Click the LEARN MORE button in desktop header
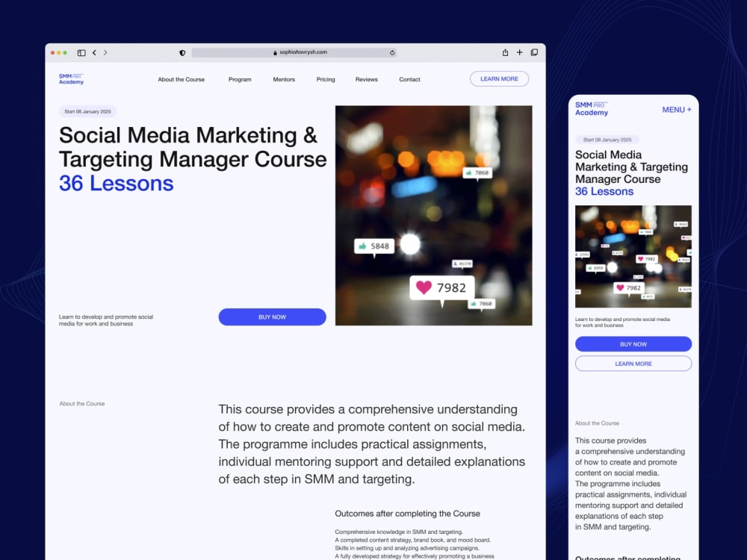This screenshot has height=560, width=747. [499, 79]
